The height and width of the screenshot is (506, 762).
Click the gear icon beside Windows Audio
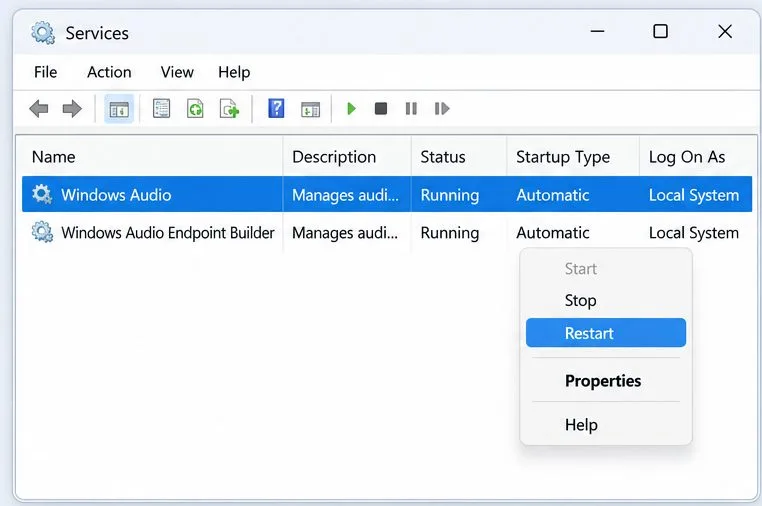(42, 194)
